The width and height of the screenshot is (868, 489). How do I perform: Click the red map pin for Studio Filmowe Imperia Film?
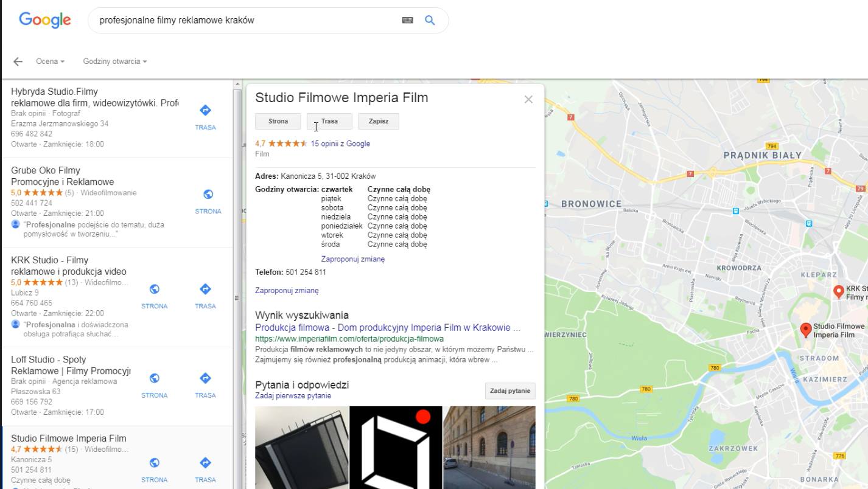coord(806,330)
